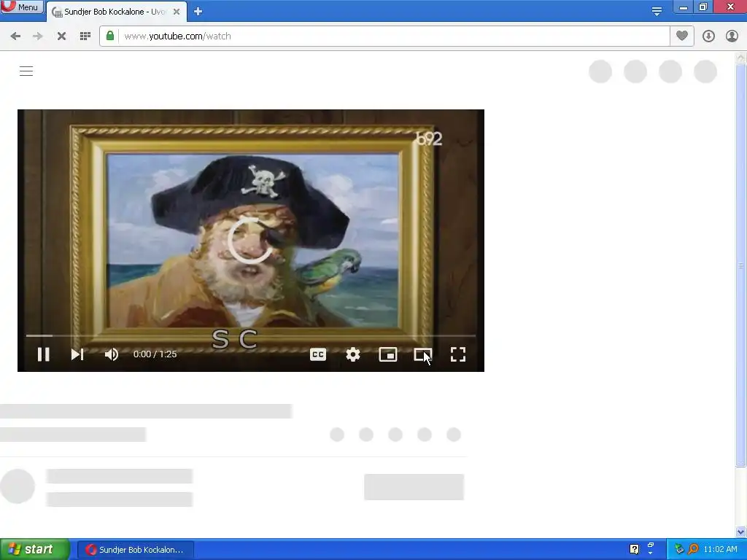Viewport: 747px width, 560px height.
Task: Click the help question mark tray icon
Action: point(634,549)
